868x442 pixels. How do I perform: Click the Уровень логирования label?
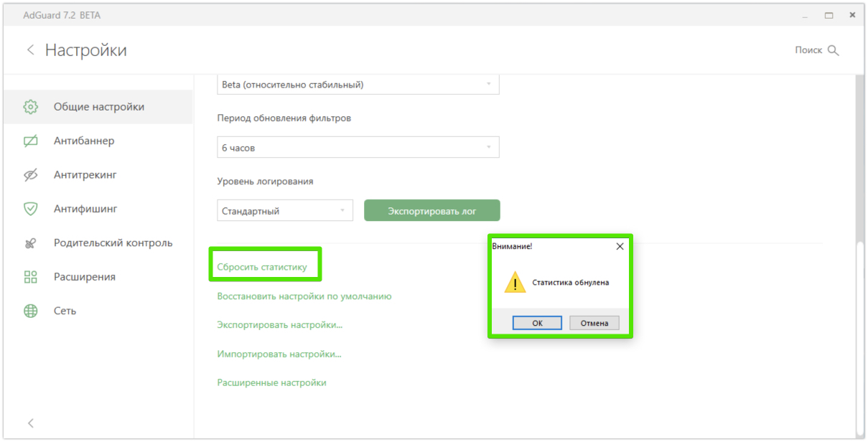click(x=265, y=182)
